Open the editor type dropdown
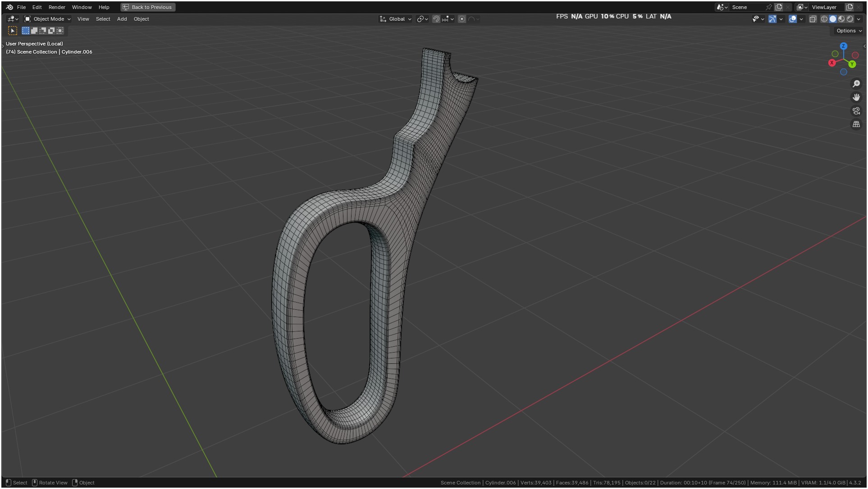 13,19
